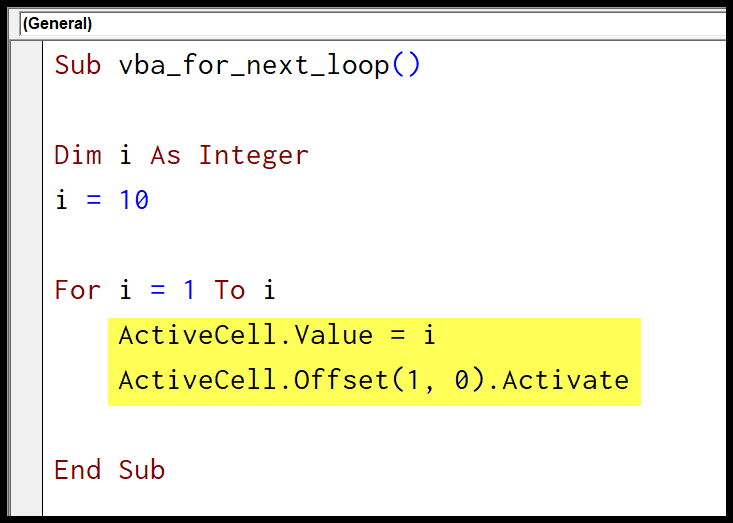The height and width of the screenshot is (523, 733).
Task: Click the 'To' keyword in the For line
Action: tap(230, 290)
